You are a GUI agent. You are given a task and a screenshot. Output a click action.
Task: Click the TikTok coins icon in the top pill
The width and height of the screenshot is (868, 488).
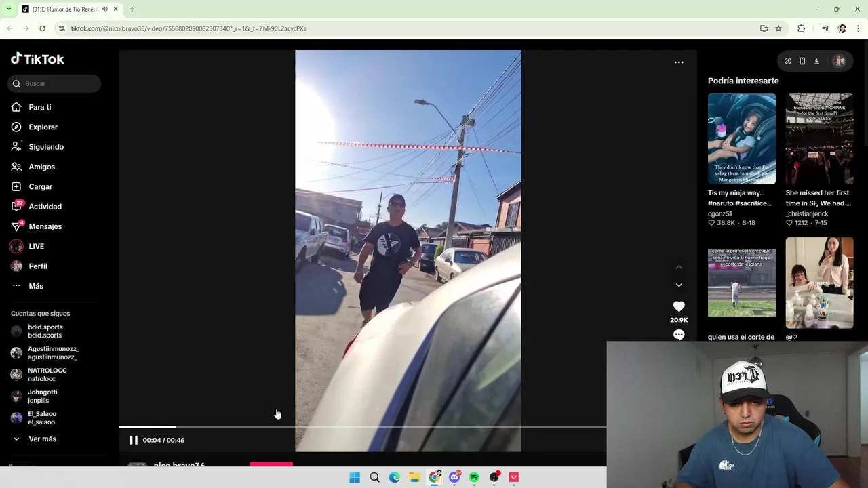click(x=788, y=61)
